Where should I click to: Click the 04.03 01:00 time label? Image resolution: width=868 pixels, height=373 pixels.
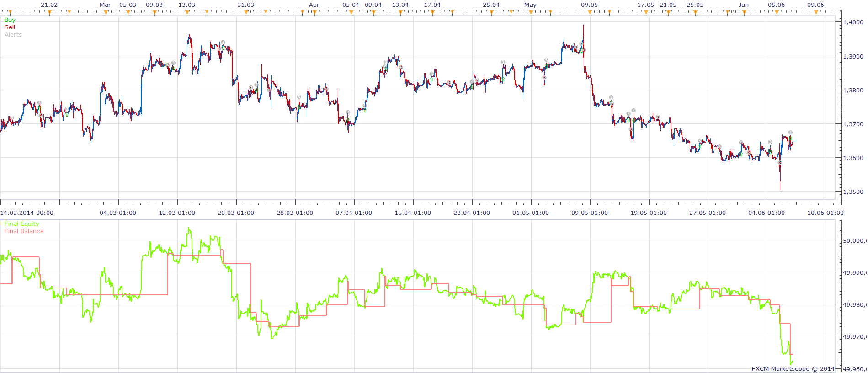(118, 213)
